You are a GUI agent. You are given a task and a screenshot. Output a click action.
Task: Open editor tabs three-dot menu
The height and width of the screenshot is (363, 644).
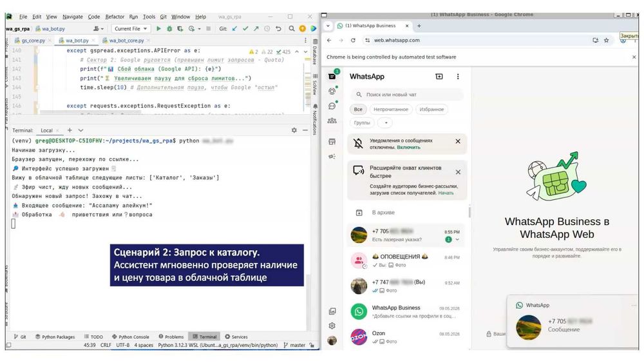305,40
